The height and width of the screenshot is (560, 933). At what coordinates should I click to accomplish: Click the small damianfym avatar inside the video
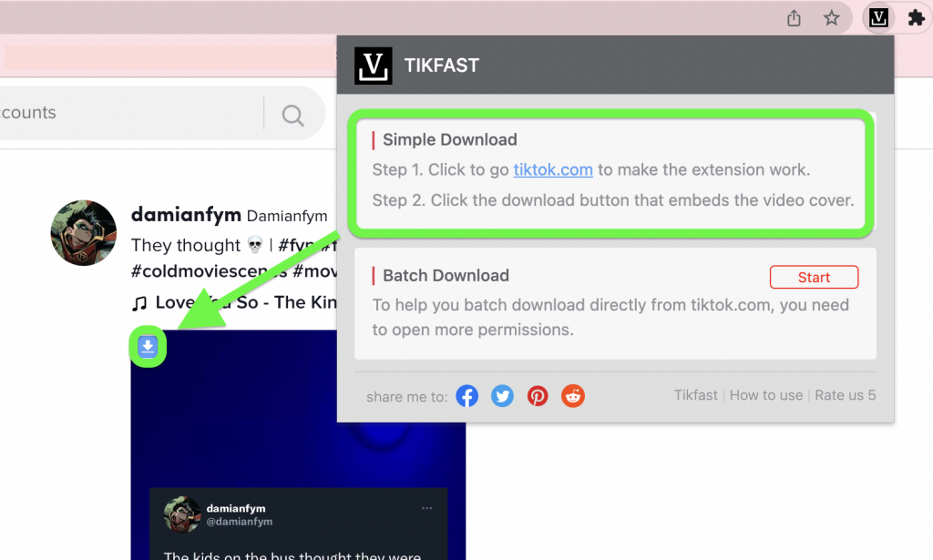[x=182, y=514]
